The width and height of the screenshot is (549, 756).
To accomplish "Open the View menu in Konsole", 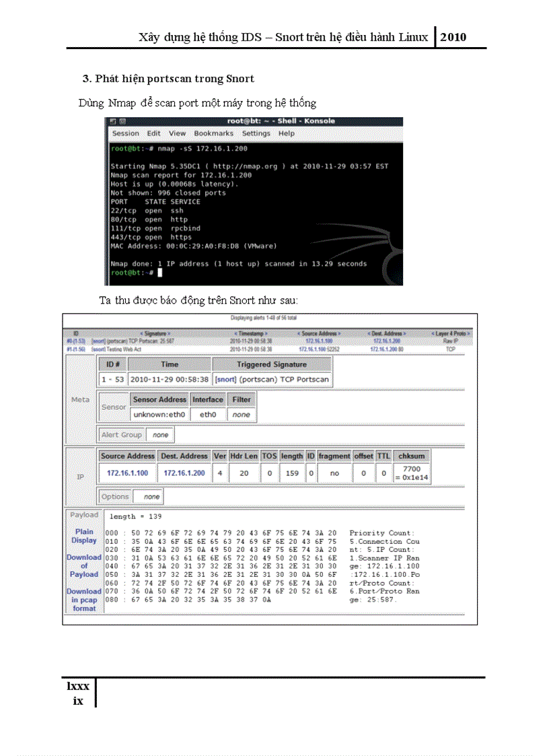I will pyautogui.click(x=177, y=133).
